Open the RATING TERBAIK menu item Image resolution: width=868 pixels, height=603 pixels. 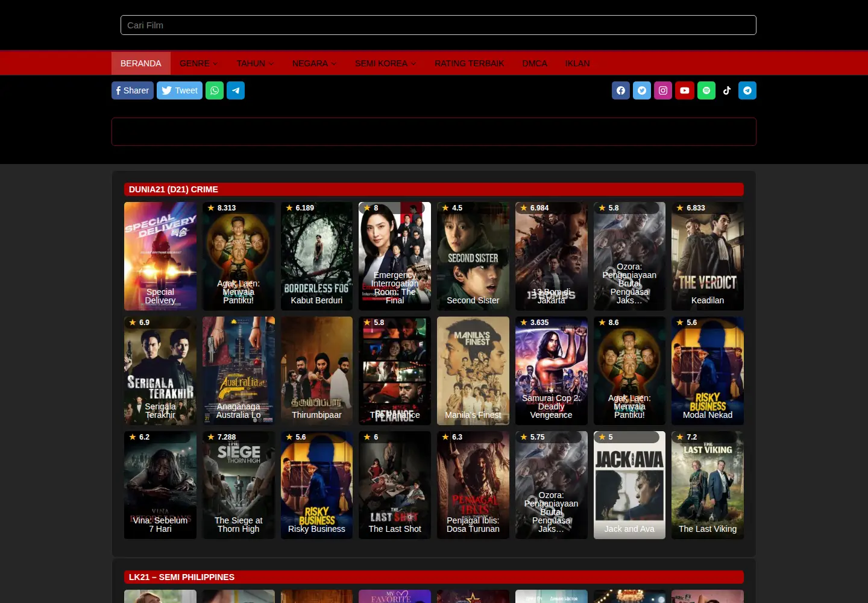470,63
